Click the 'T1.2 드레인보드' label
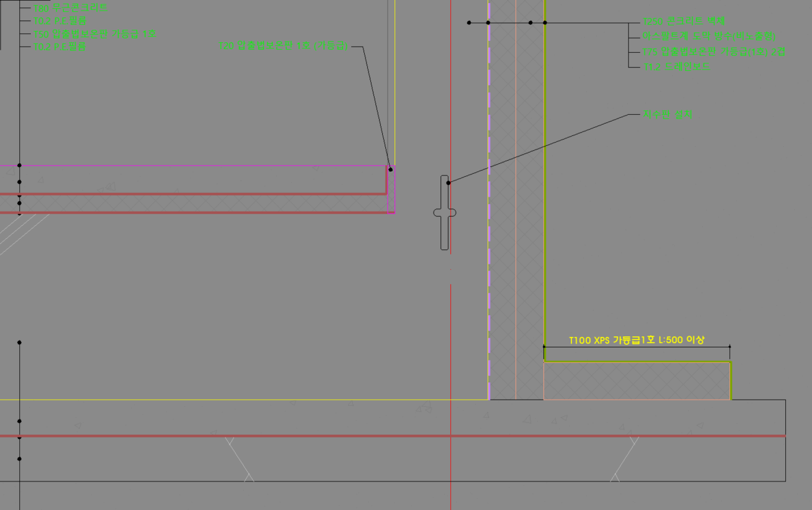812x510 pixels. coord(677,66)
